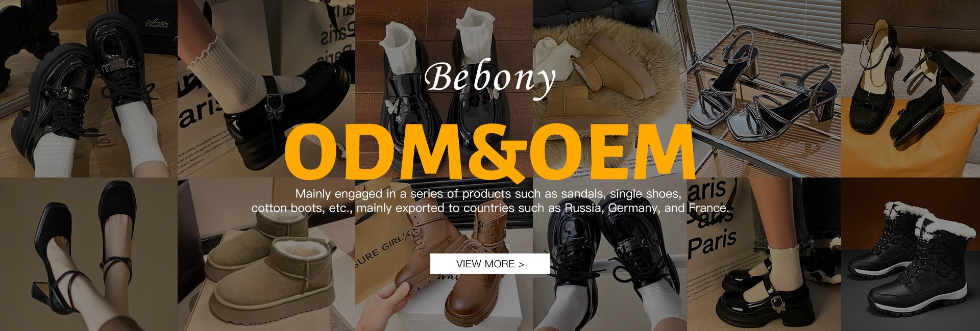Click the VIEW MORE button
Viewport: 980px width, 331px height.
point(490,264)
